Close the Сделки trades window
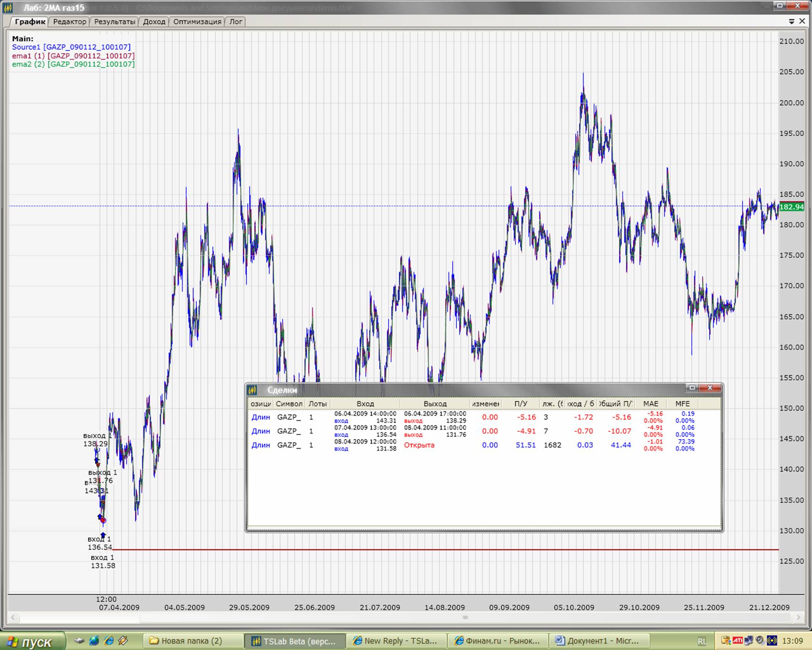The width and height of the screenshot is (812, 650). (x=710, y=388)
